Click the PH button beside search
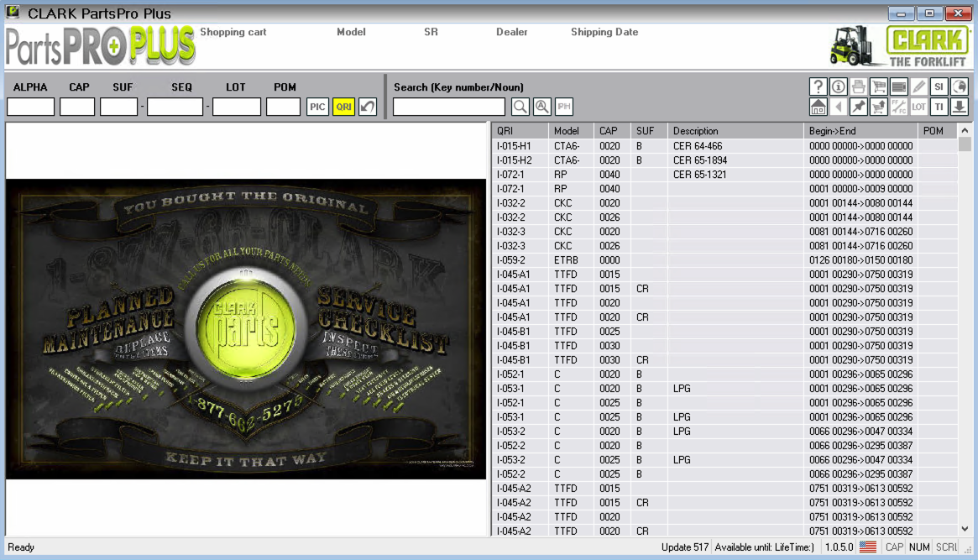The image size is (978, 560). pyautogui.click(x=564, y=107)
